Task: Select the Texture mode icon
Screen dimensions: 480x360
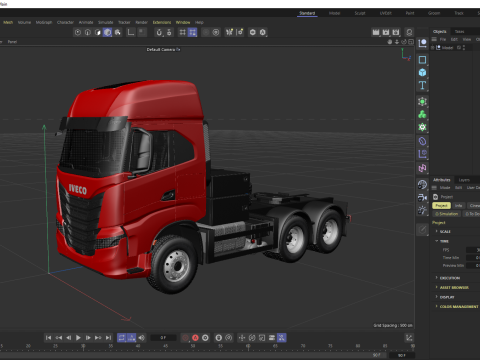Action: [x=118, y=32]
